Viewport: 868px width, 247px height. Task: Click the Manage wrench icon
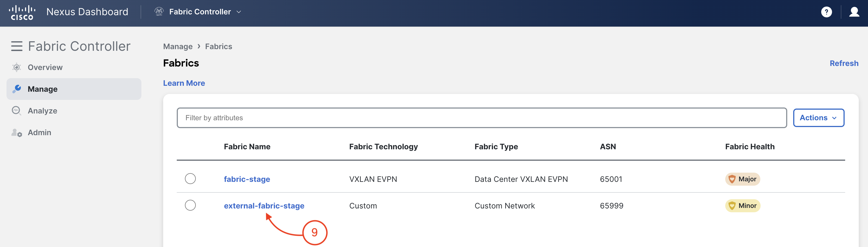click(17, 89)
